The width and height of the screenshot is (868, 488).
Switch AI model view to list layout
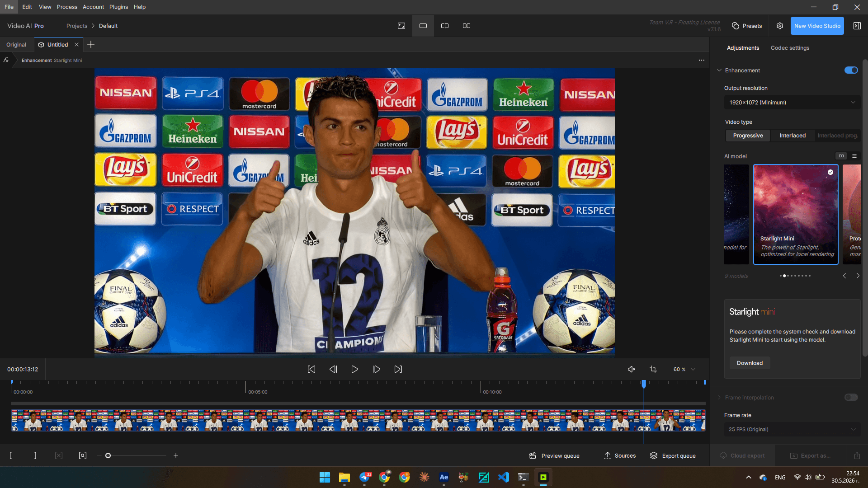coord(854,156)
